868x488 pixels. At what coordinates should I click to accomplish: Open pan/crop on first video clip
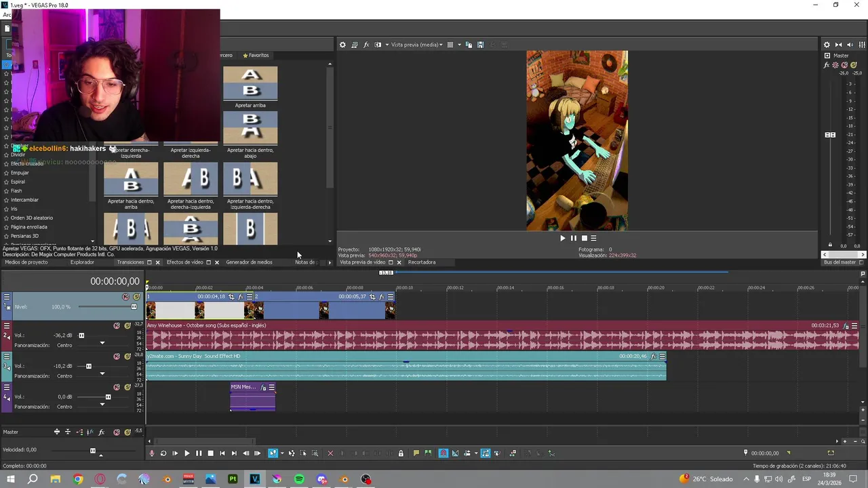pyautogui.click(x=231, y=297)
